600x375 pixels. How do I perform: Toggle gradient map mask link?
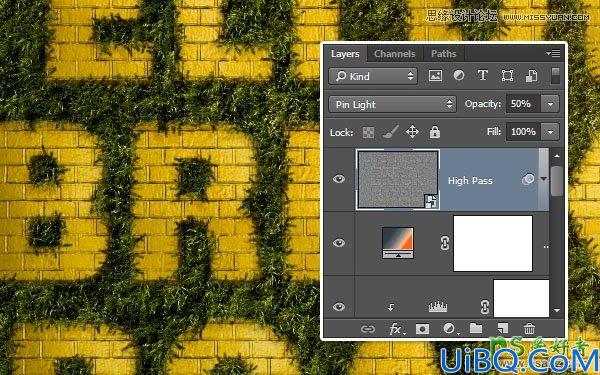pyautogui.click(x=445, y=243)
